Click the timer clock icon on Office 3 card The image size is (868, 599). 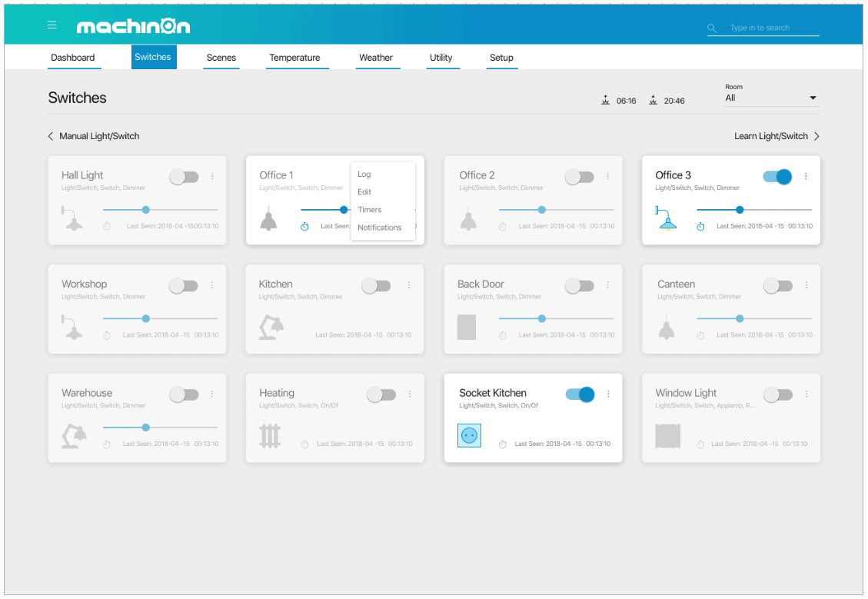point(700,227)
